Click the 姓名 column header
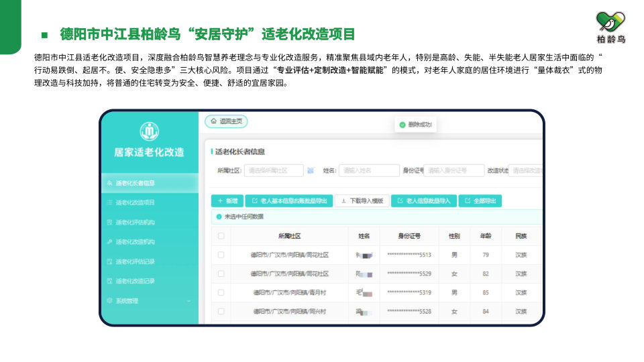644x362 pixels. pos(364,236)
